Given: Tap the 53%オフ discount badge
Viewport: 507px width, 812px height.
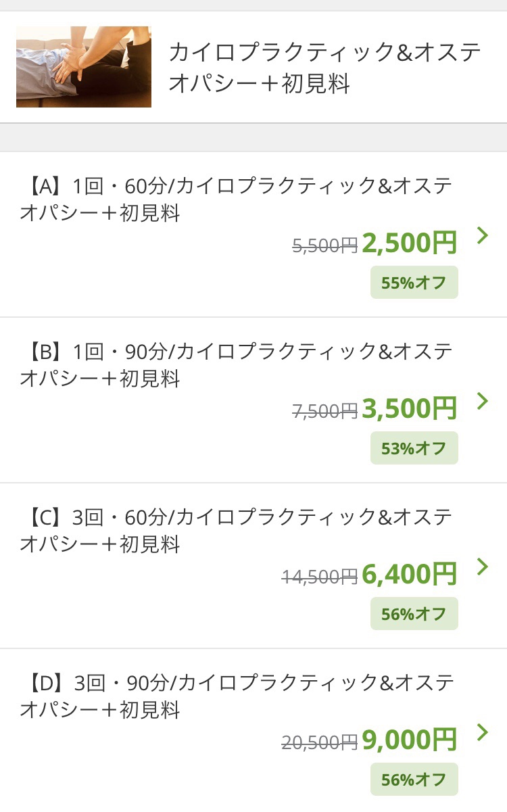Looking at the screenshot, I should click(414, 448).
